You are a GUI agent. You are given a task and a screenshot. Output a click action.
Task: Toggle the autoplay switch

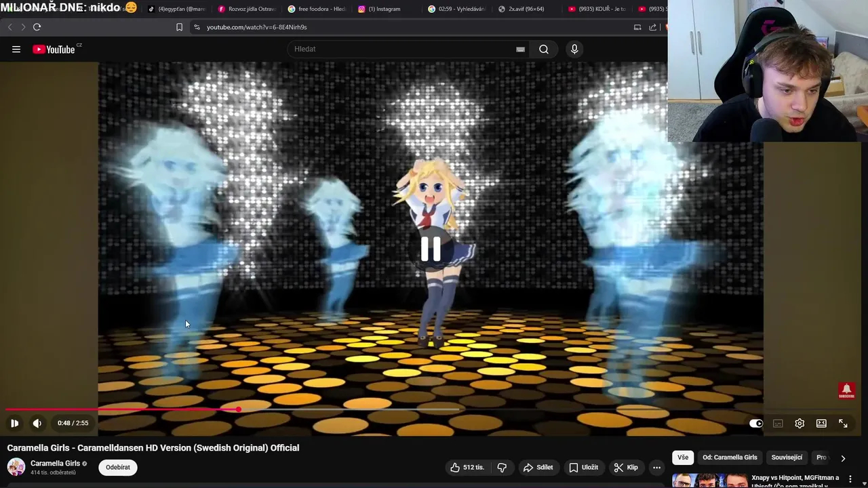[755, 423]
